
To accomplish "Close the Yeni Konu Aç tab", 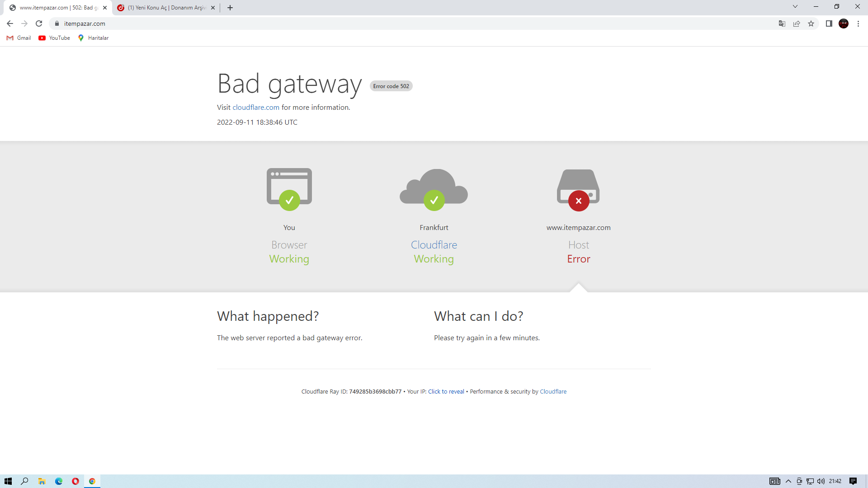I will (x=213, y=8).
